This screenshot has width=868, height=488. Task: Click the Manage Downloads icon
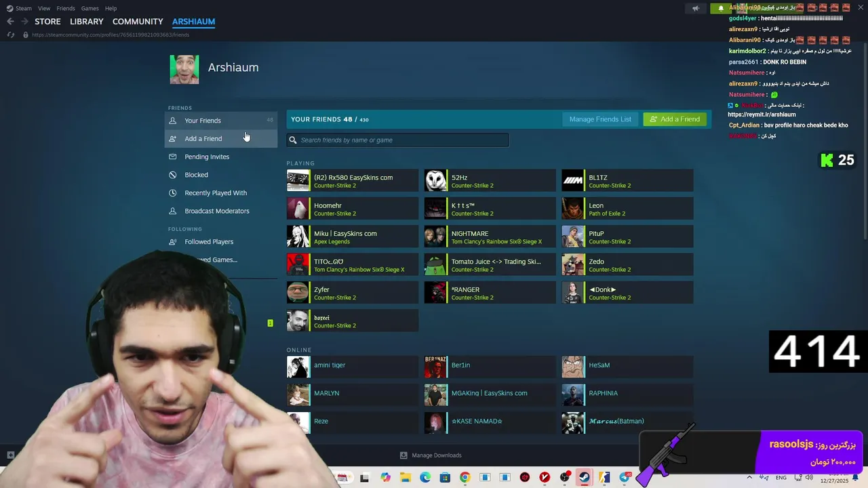tap(403, 455)
